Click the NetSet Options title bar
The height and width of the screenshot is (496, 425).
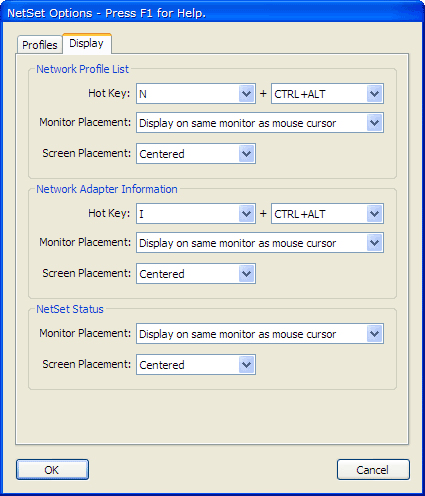[x=212, y=13]
